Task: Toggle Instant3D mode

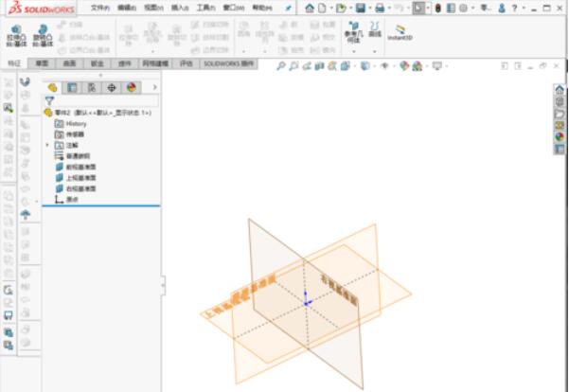Action: click(x=400, y=32)
